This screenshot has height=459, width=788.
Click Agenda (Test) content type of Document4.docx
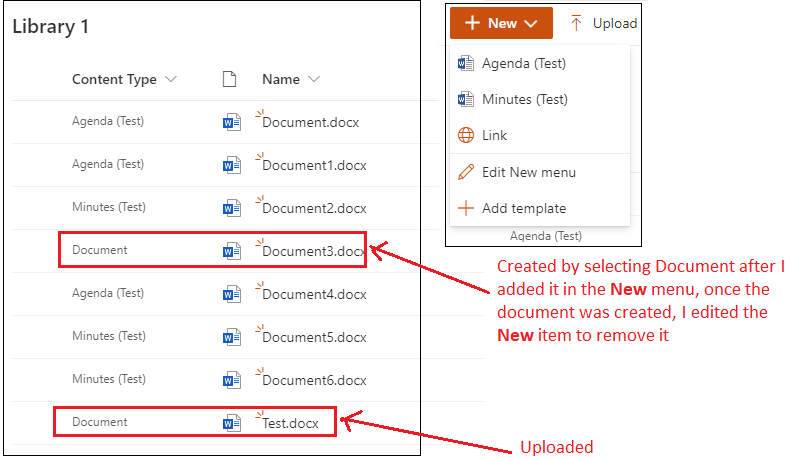108,293
